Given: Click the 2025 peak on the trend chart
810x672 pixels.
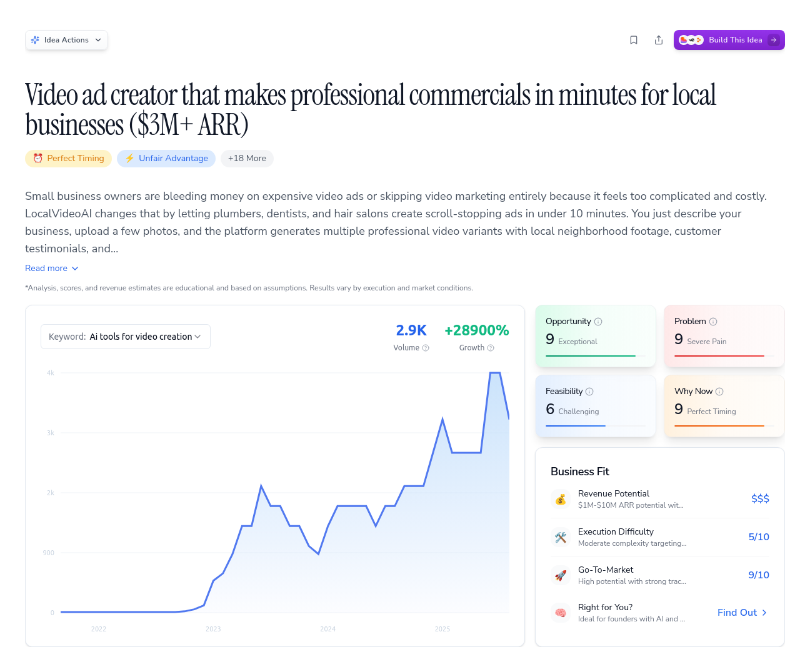Looking at the screenshot, I should click(x=494, y=374).
